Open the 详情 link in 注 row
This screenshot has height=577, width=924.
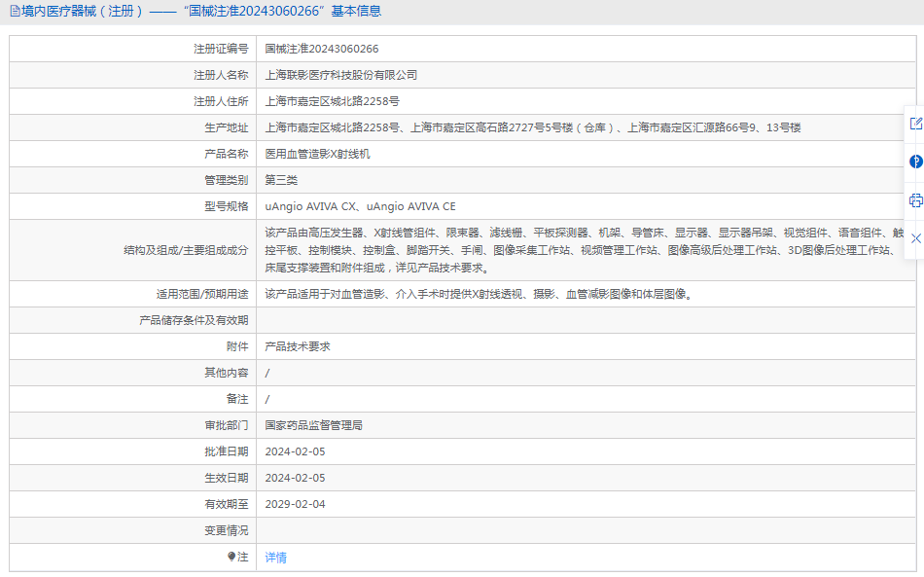pyautogui.click(x=276, y=558)
